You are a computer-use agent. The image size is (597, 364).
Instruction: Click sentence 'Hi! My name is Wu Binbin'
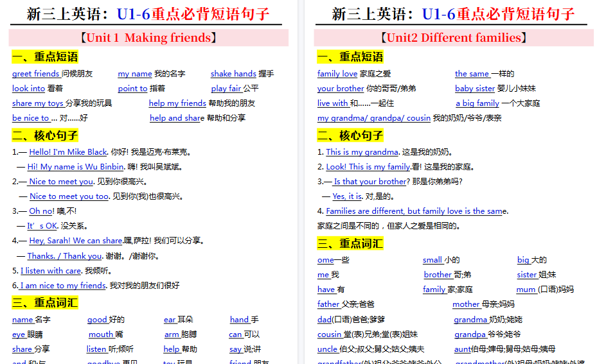pos(75,167)
